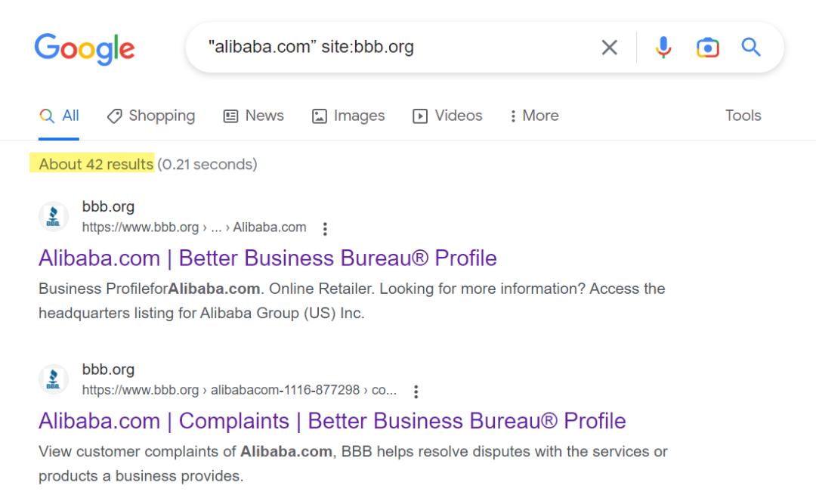Expand the More search filters menu
This screenshot has height=504, width=816.
coord(534,116)
